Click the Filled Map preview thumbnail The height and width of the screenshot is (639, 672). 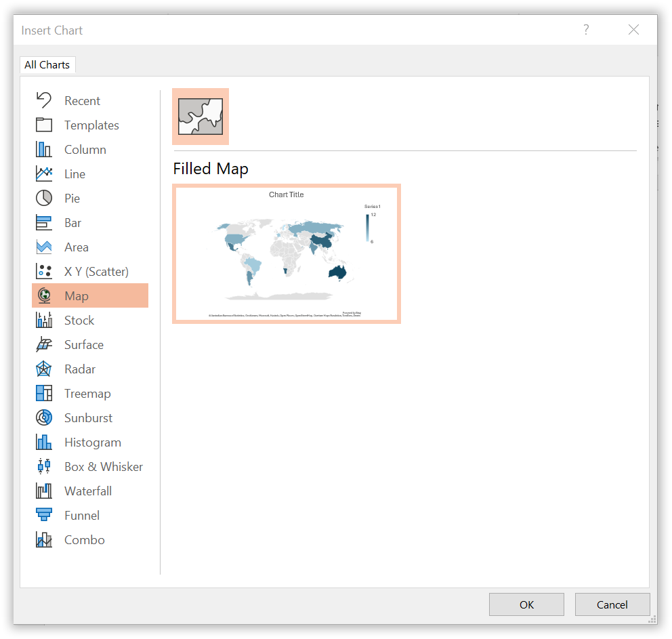coord(287,253)
